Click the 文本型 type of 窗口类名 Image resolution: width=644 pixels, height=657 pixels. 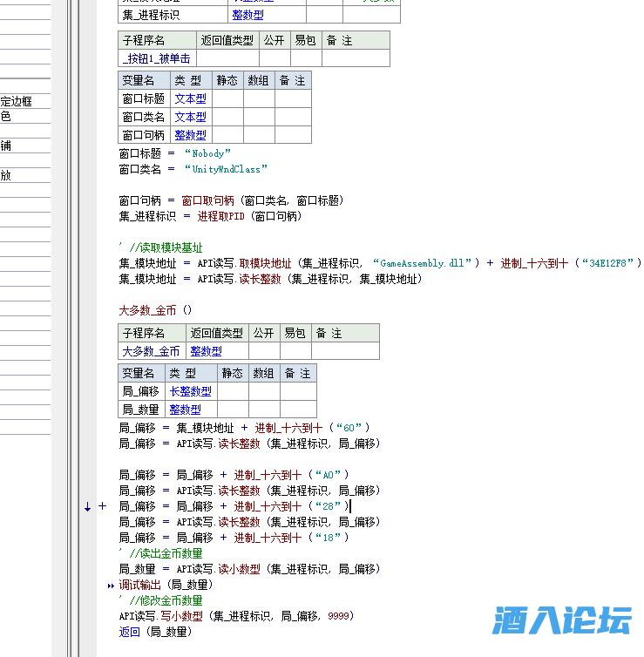click(x=190, y=117)
